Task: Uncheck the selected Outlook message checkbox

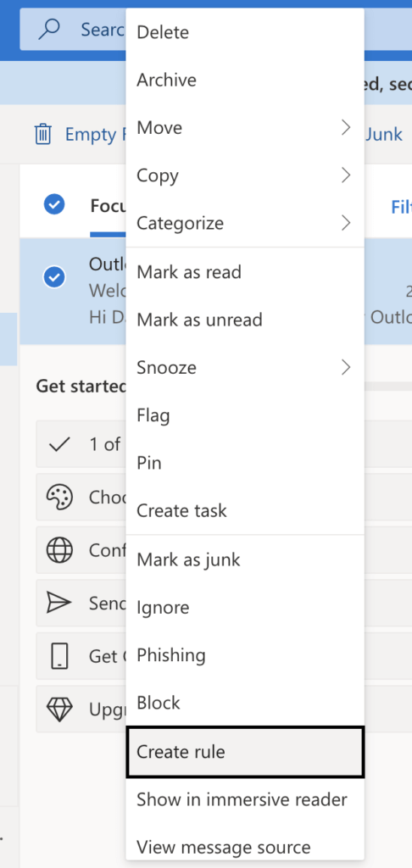Action: (x=54, y=277)
